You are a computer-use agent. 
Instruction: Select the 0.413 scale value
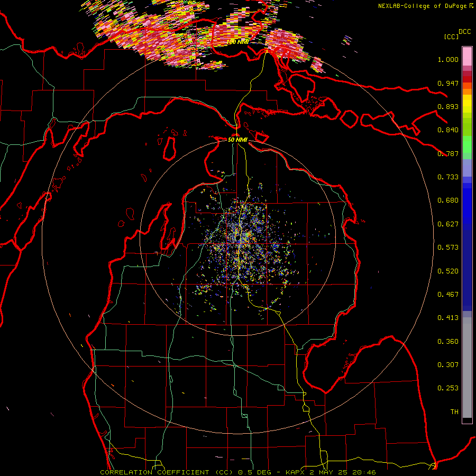[x=448, y=318]
